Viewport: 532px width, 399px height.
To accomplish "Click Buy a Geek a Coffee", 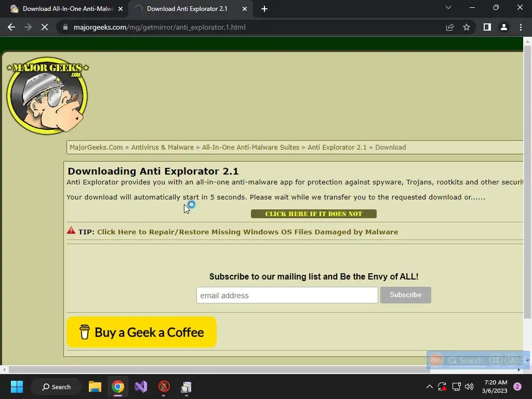I will click(x=141, y=332).
